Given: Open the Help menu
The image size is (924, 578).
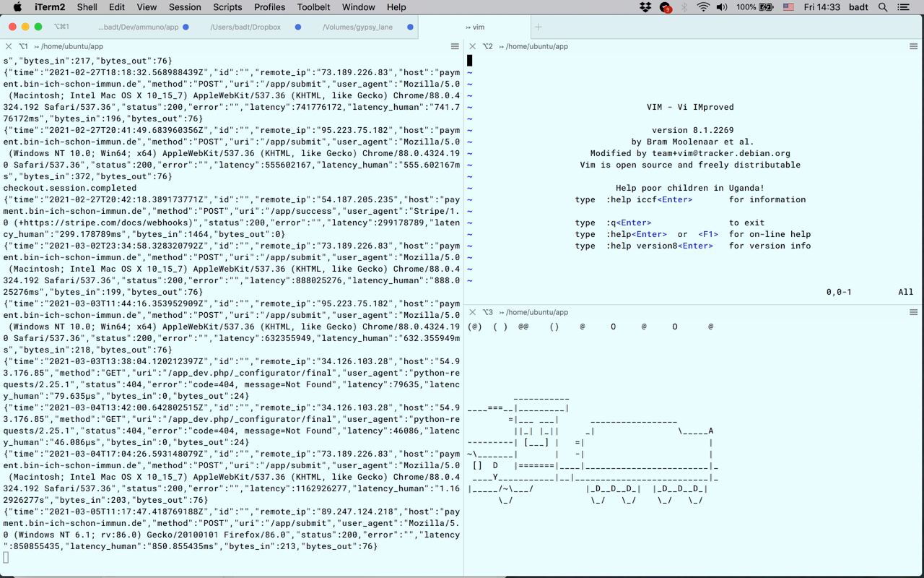Looking at the screenshot, I should point(396,7).
